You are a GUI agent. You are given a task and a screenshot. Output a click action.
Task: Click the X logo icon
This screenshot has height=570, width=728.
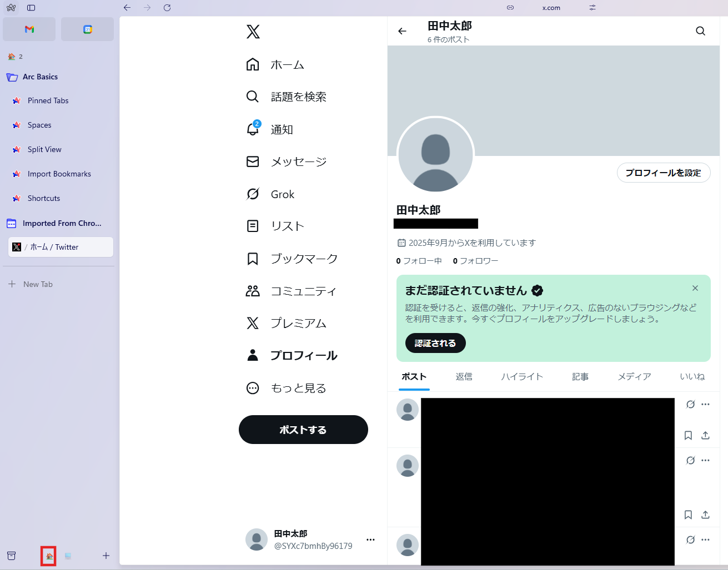pyautogui.click(x=253, y=32)
